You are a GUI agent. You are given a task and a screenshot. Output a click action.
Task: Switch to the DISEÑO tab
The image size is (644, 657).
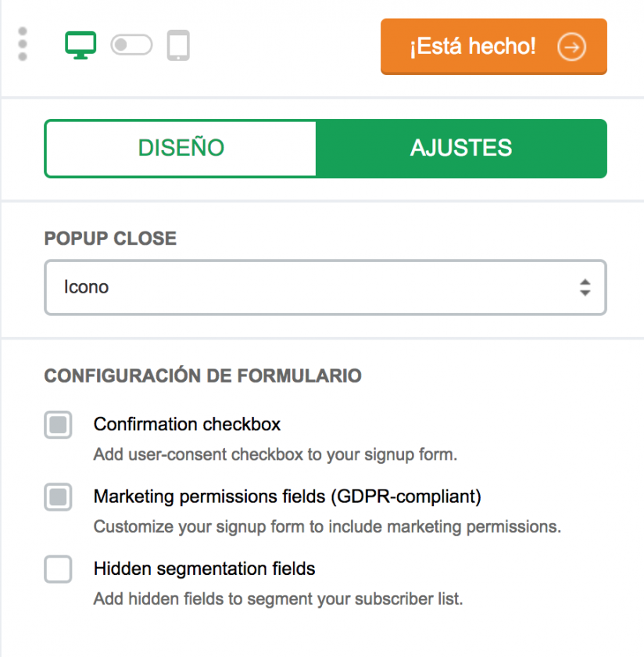click(x=181, y=148)
